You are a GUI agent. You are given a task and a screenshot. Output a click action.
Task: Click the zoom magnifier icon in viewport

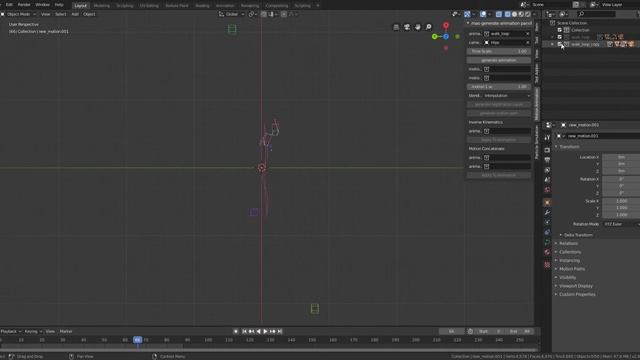tap(428, 27)
